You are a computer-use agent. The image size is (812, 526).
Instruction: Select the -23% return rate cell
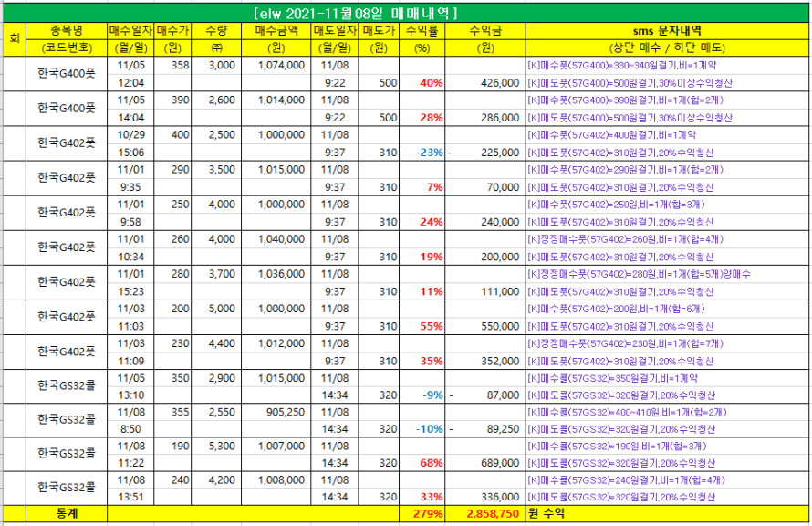[x=422, y=153]
